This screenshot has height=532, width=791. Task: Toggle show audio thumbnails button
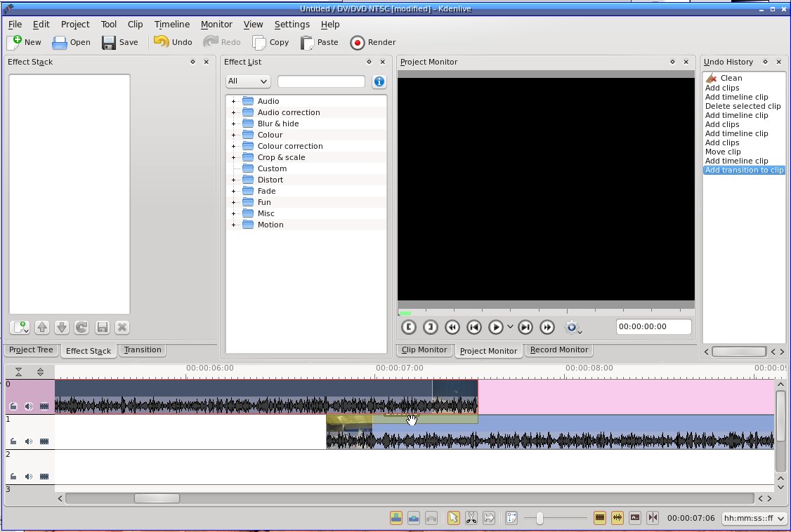pos(617,517)
